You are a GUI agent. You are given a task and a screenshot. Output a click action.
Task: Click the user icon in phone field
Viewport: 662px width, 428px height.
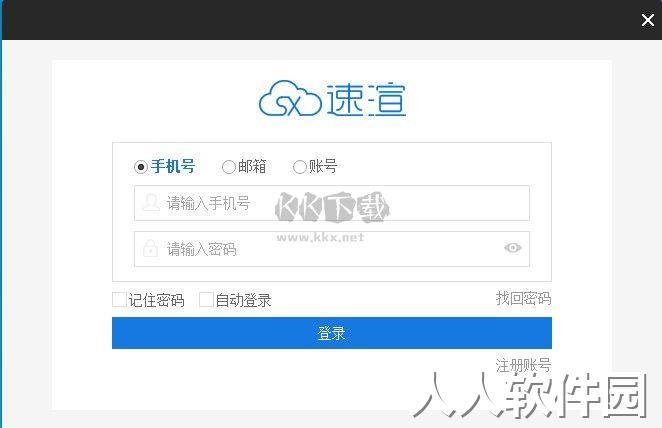click(151, 202)
